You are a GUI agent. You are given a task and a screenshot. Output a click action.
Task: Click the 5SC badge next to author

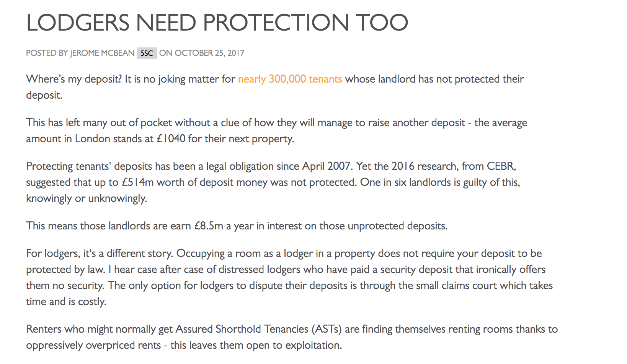point(147,53)
